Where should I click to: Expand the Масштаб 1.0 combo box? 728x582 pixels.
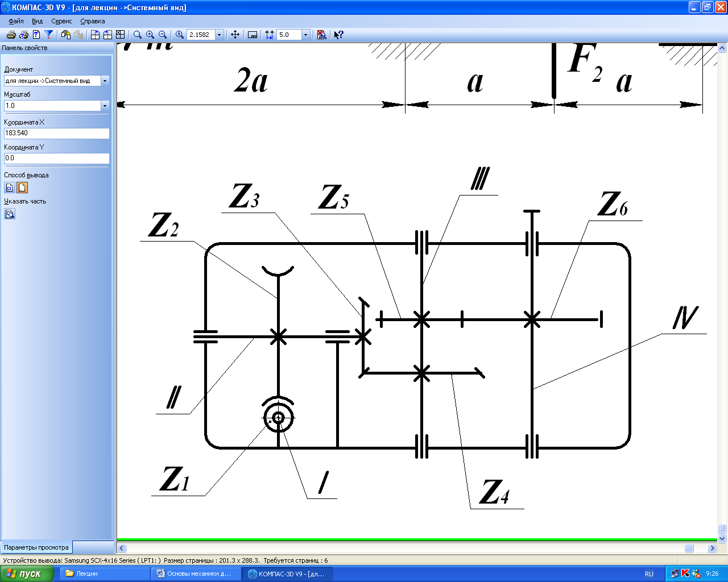105,106
